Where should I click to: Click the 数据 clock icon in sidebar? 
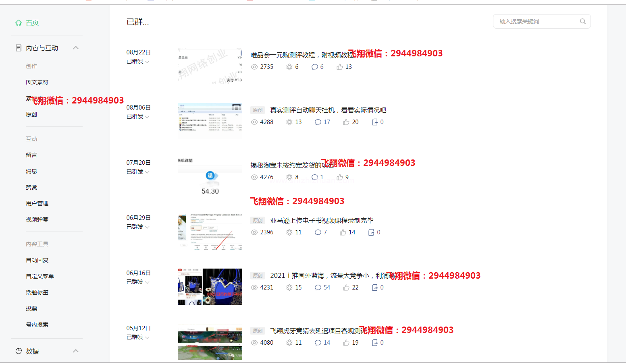click(x=19, y=351)
